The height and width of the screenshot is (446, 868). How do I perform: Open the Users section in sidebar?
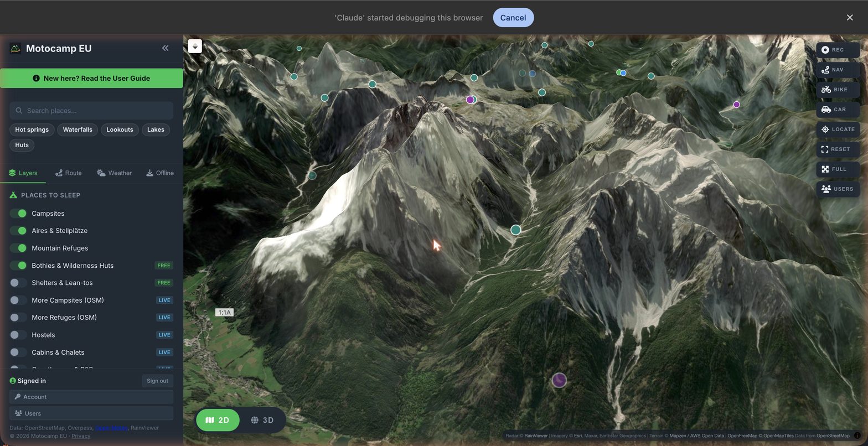coord(91,413)
